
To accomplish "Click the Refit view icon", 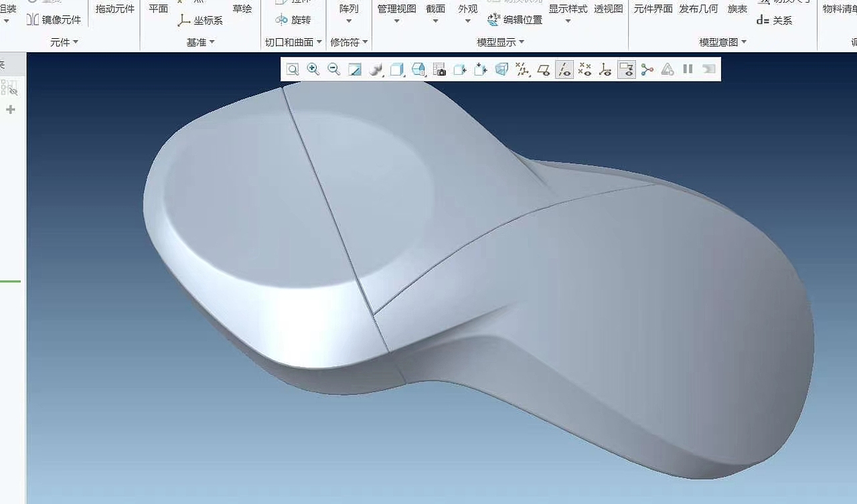I will [x=293, y=70].
